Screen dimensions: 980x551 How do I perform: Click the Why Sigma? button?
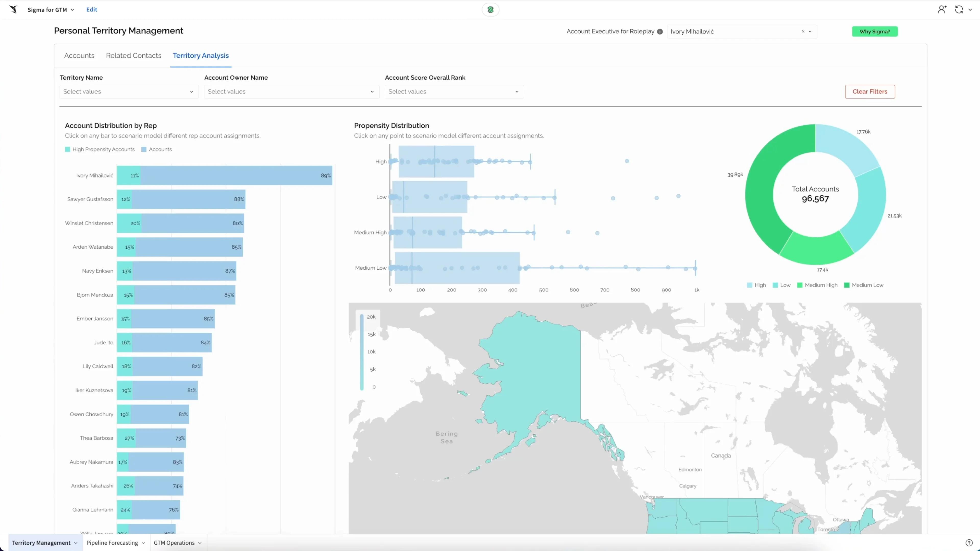point(875,32)
